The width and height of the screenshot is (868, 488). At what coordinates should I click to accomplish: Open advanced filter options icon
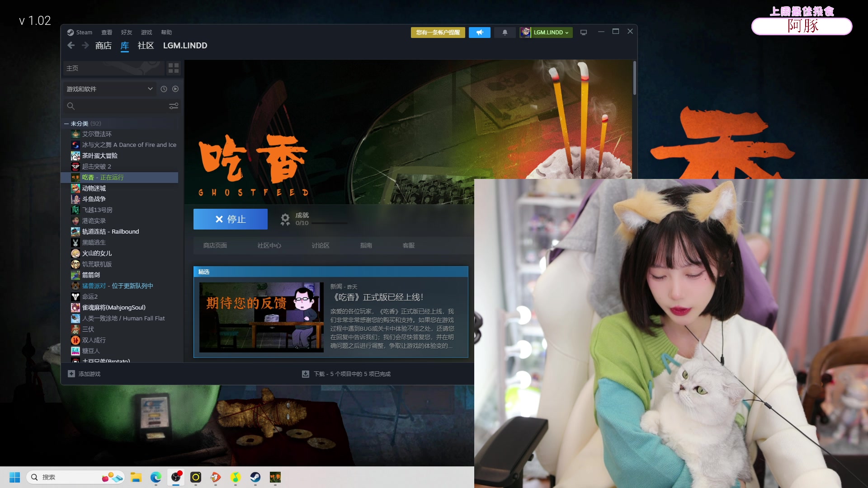click(x=174, y=106)
